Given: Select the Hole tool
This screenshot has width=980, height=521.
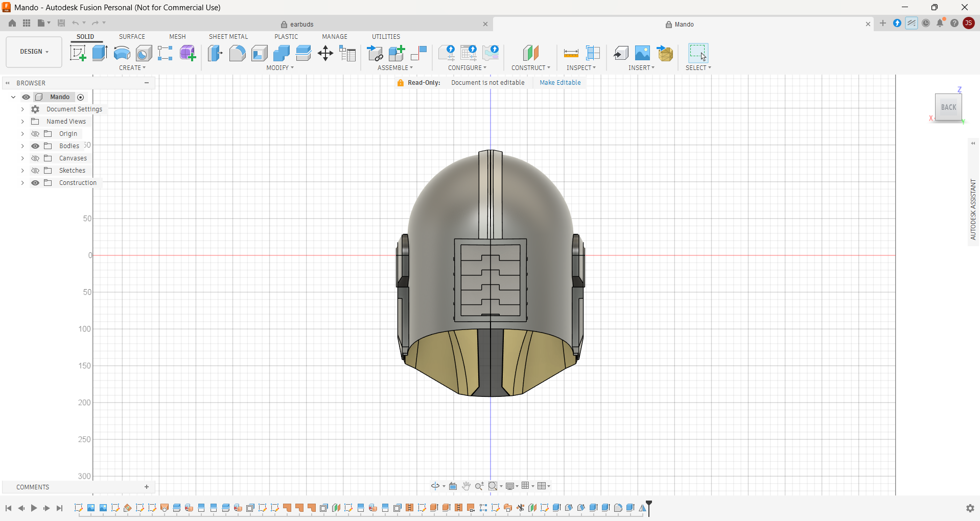Looking at the screenshot, I should tap(144, 53).
